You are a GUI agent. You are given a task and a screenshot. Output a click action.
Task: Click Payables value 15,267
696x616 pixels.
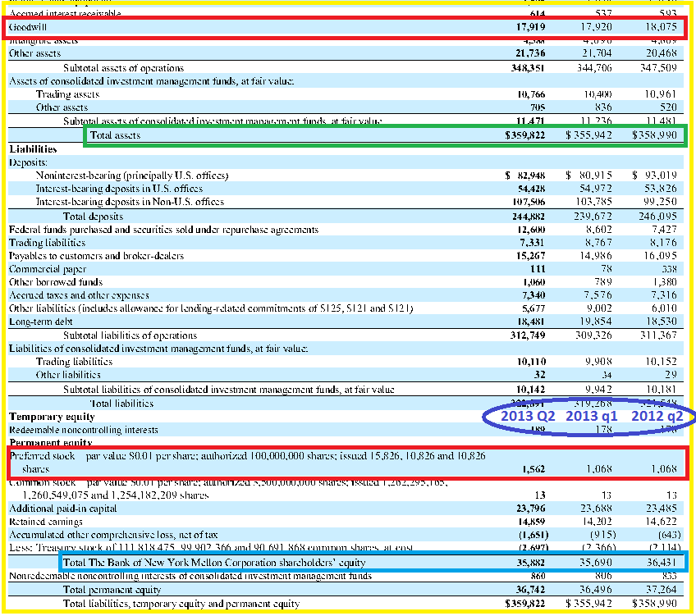coord(530,256)
